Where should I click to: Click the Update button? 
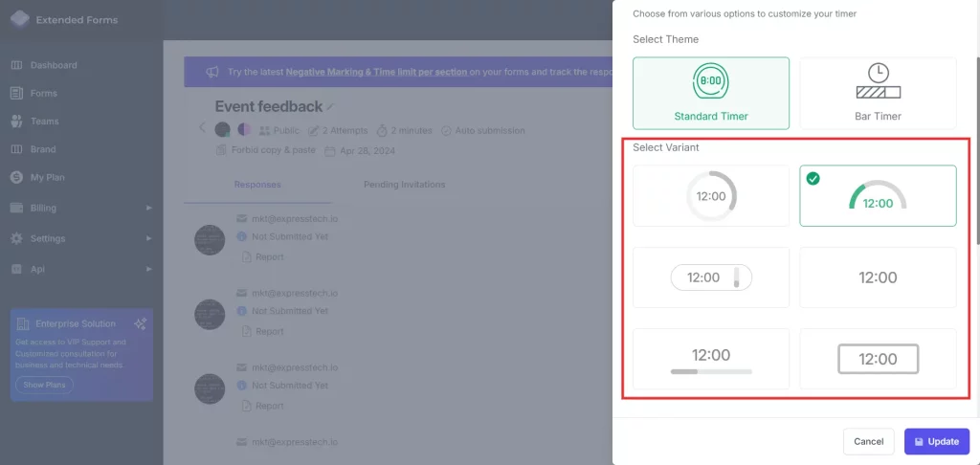click(x=936, y=441)
